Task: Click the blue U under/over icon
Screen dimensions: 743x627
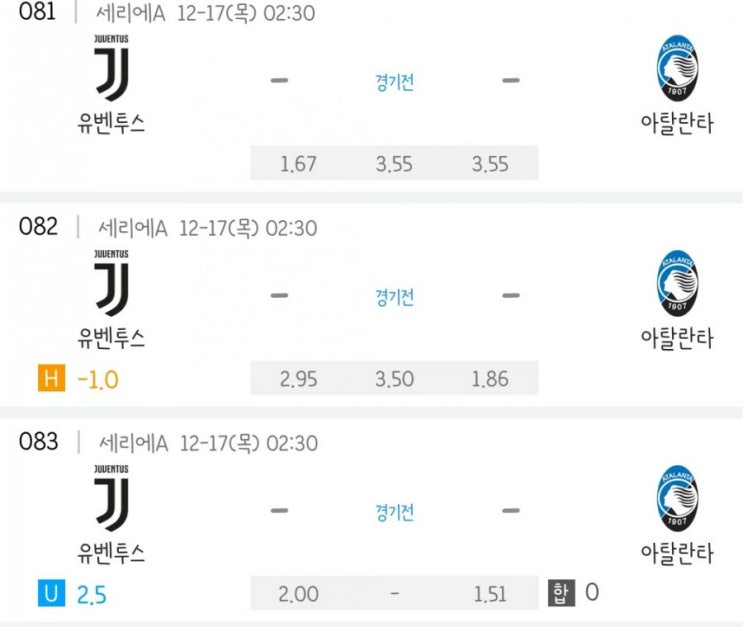Action: (49, 594)
